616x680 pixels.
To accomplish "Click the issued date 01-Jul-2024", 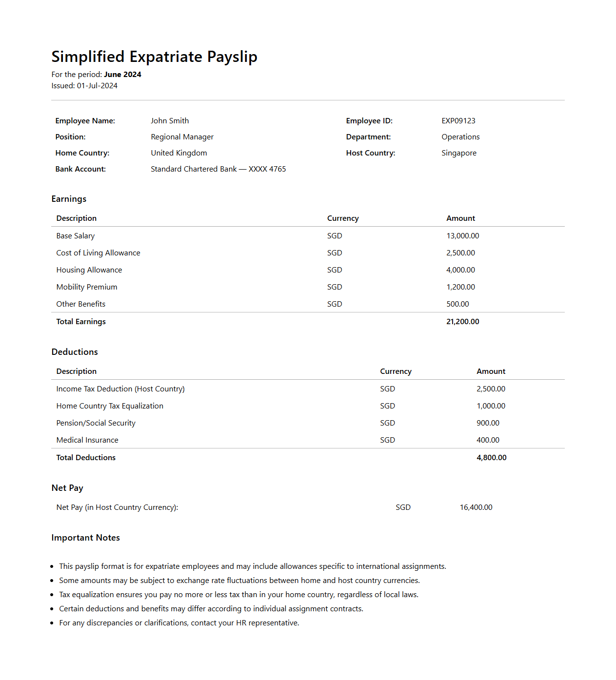I will click(x=97, y=86).
